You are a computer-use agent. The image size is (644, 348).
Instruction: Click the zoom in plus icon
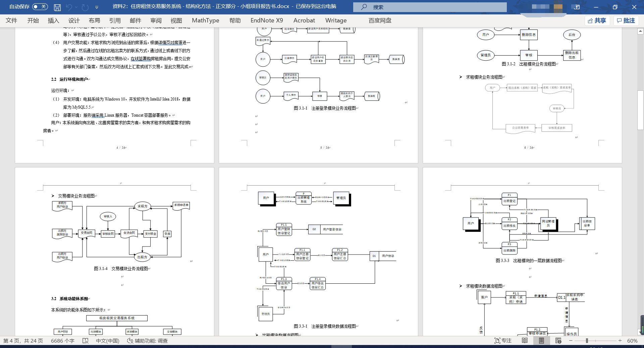(x=620, y=341)
